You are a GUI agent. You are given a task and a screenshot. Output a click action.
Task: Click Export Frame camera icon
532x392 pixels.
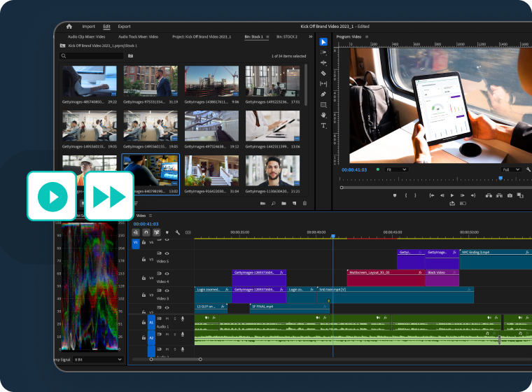pyautogui.click(x=510, y=195)
